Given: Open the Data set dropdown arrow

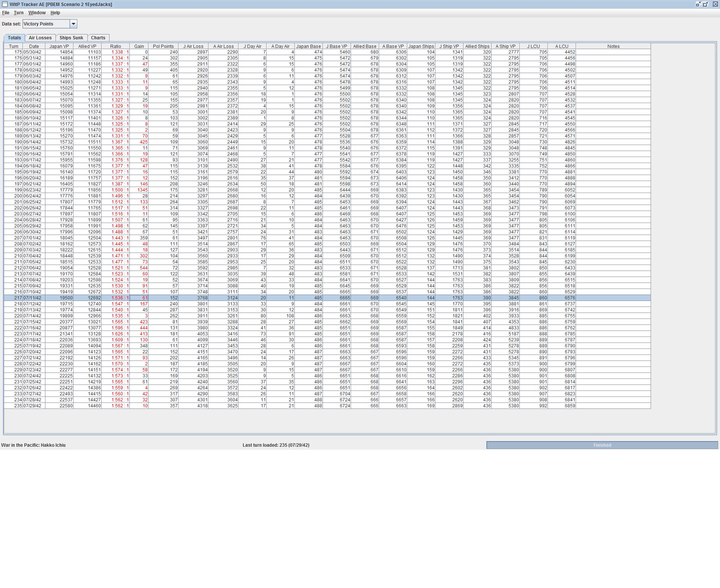Looking at the screenshot, I should [x=73, y=24].
